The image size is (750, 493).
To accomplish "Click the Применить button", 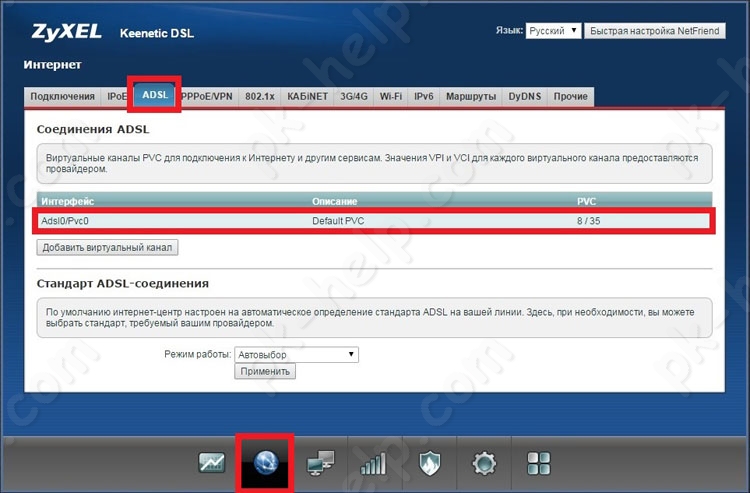I will click(265, 372).
